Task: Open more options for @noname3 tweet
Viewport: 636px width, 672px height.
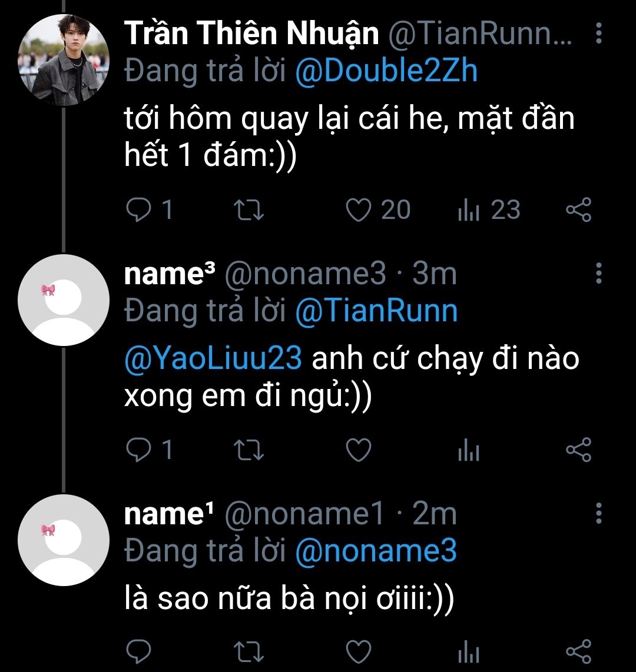Action: pyautogui.click(x=598, y=274)
